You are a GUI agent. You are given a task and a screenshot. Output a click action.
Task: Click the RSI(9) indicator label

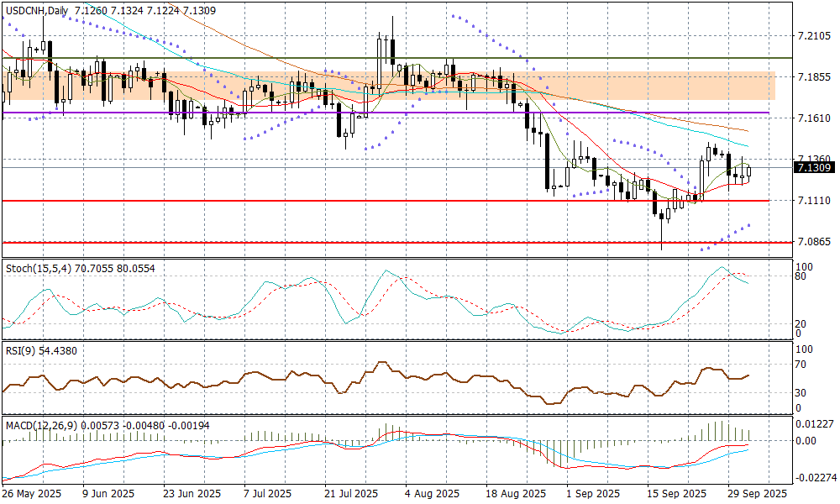(22, 350)
